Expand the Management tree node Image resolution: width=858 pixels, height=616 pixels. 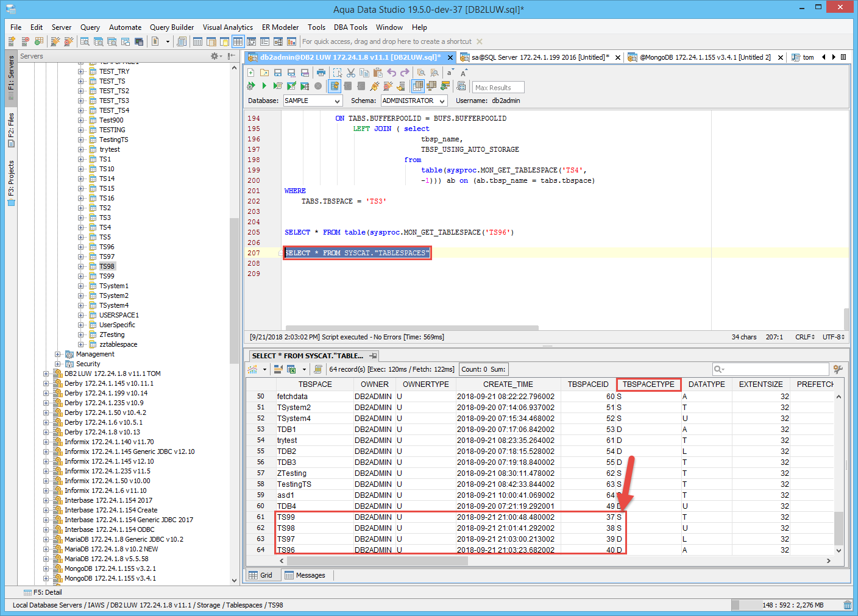(58, 354)
